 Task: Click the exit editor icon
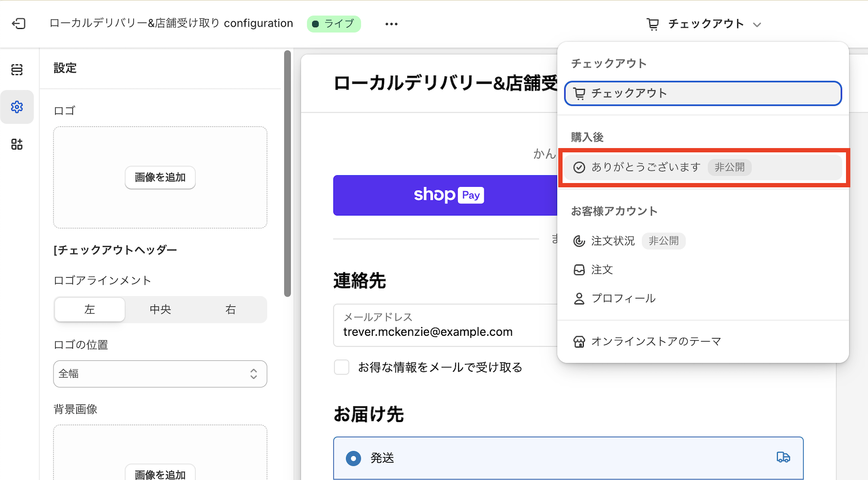click(x=19, y=23)
